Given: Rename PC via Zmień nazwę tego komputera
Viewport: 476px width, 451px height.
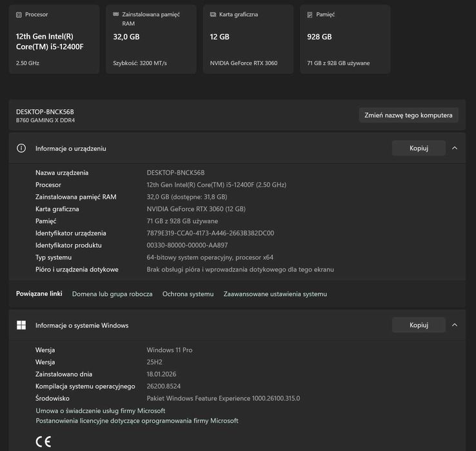Looking at the screenshot, I should pos(408,115).
